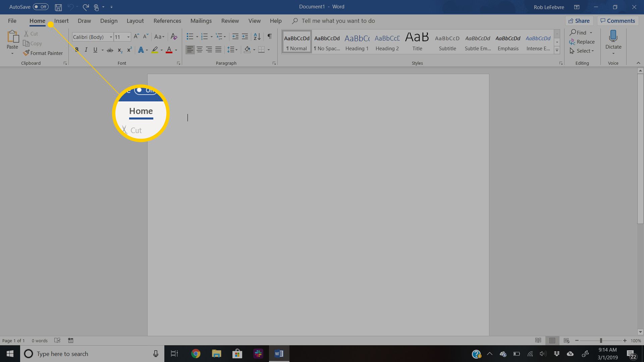644x362 pixels.
Task: Select the Numbered list icon
Action: point(204,36)
